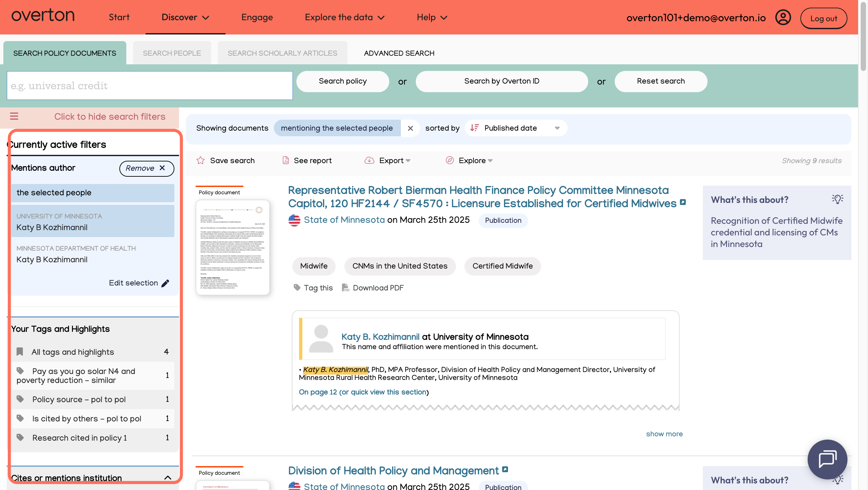Open external link icon after Certified Midwives title
868x490 pixels.
(683, 202)
